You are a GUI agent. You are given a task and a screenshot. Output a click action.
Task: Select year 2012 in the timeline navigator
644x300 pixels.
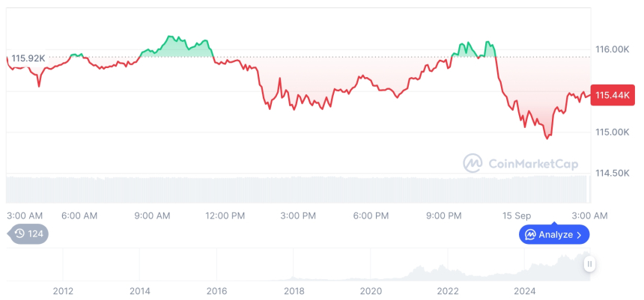[63, 290]
